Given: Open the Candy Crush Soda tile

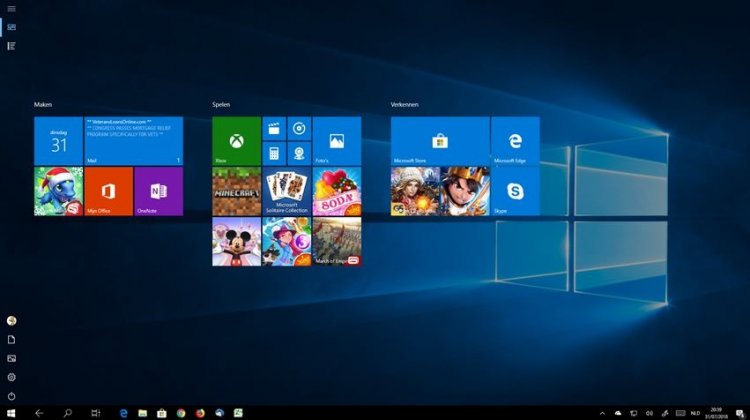Looking at the screenshot, I should 337,191.
